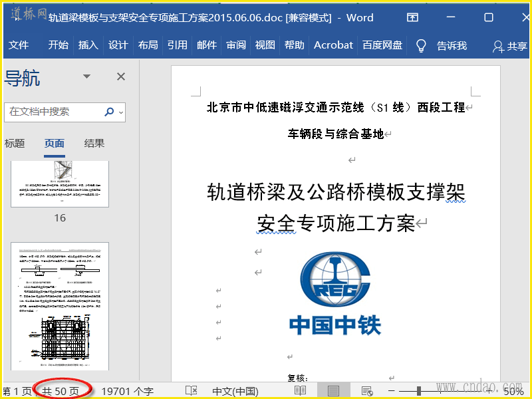Select the page 16 thumbnail
532x399 pixels.
(60, 184)
